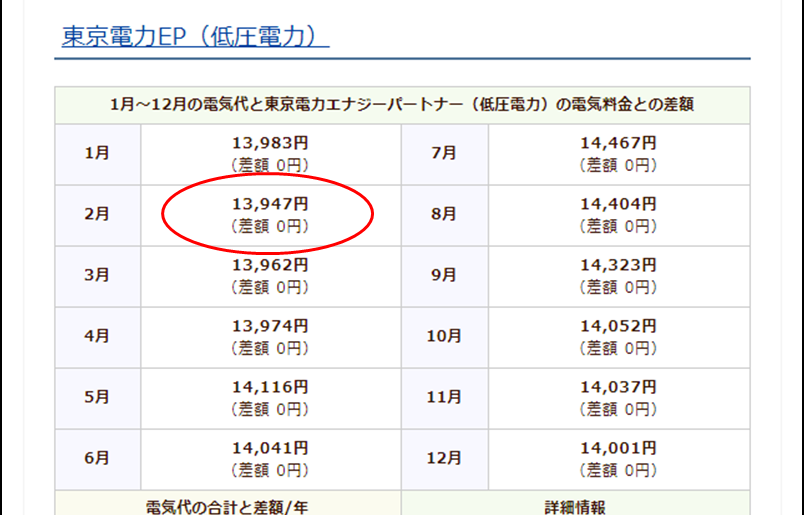Click the 3月 row label

97,275
